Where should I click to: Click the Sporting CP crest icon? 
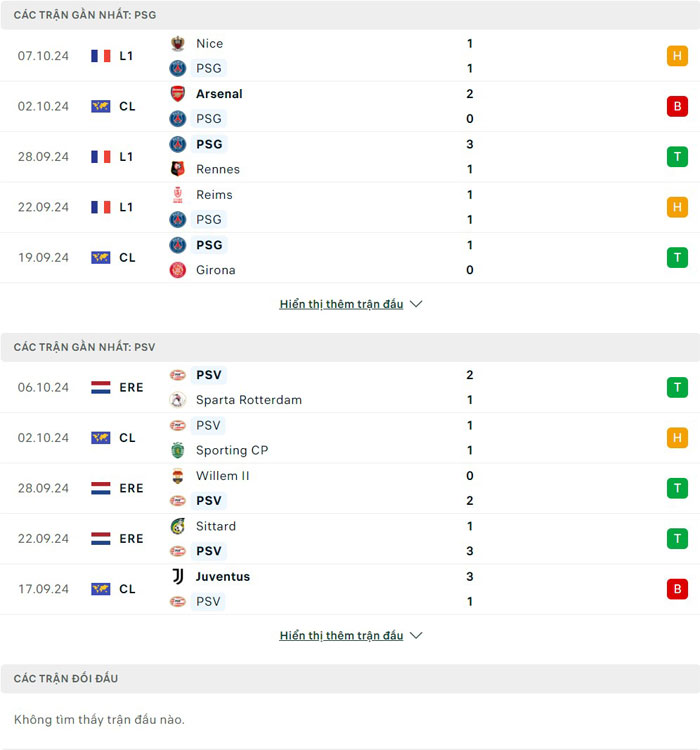pos(178,450)
